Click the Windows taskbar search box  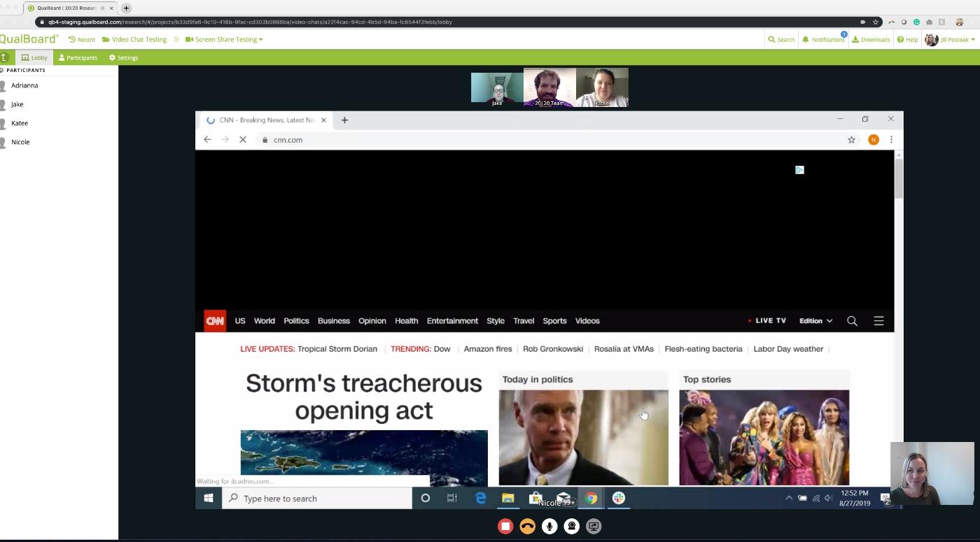317,498
